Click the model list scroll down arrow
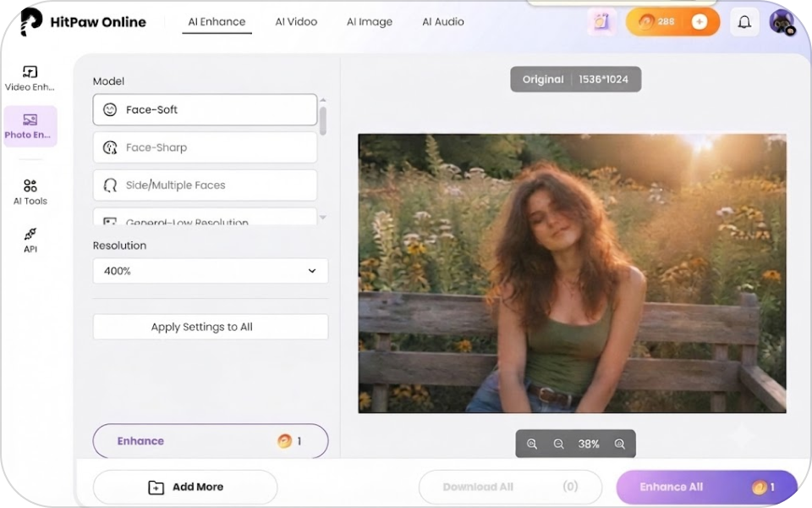Image resolution: width=812 pixels, height=508 pixels. pos(323,218)
